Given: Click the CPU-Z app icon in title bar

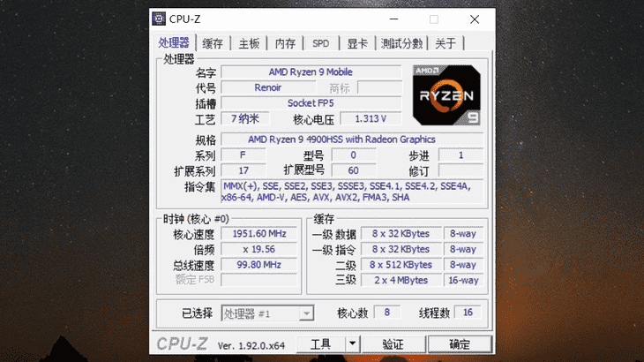Looking at the screenshot, I should click(x=159, y=19).
